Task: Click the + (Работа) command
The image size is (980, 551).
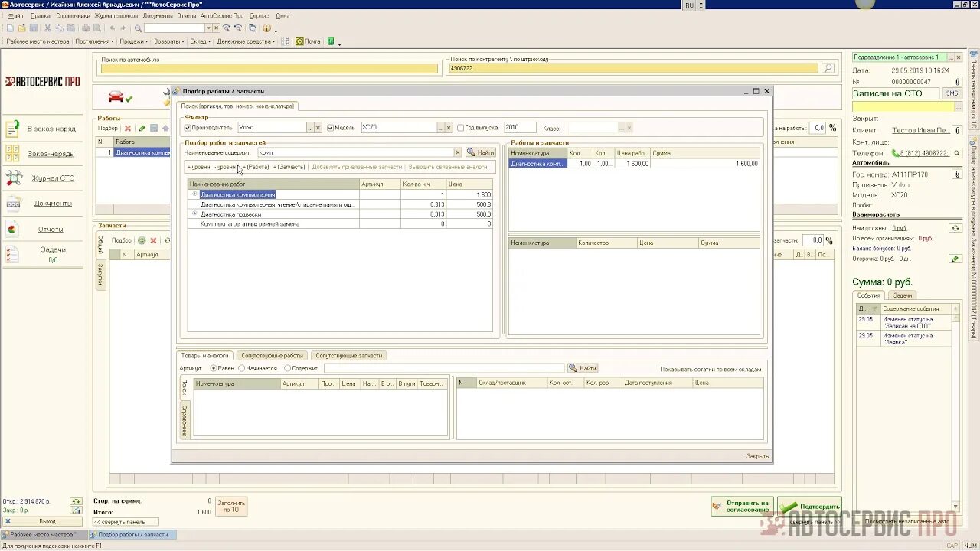Action: click(x=256, y=167)
